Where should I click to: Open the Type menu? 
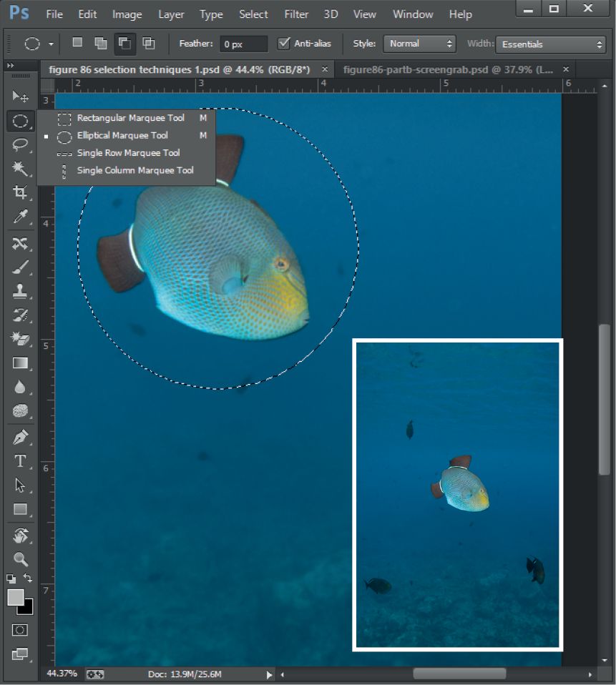click(x=211, y=14)
